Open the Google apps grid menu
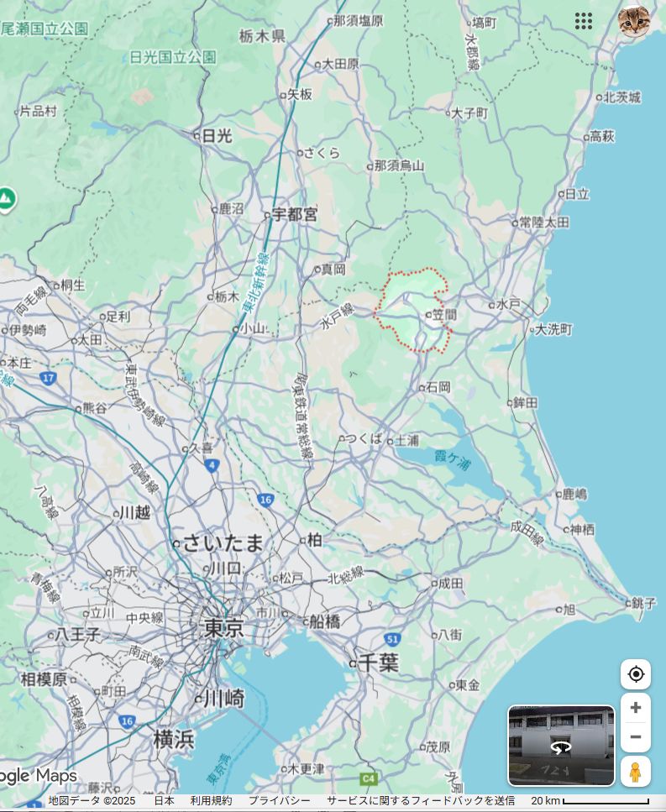The width and height of the screenshot is (666, 812). [x=584, y=21]
